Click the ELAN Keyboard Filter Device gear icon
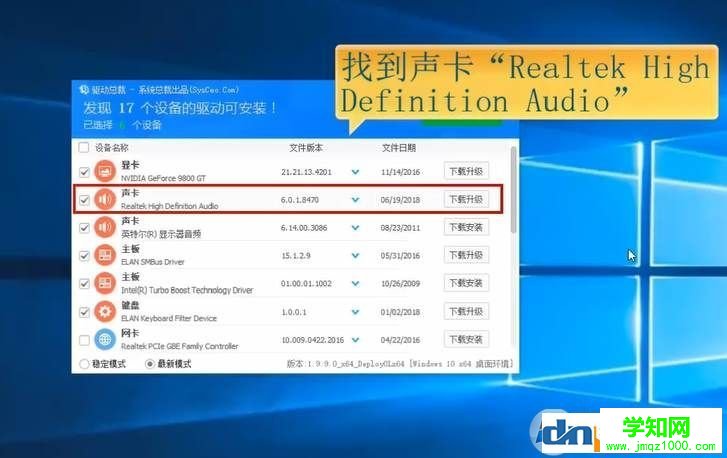The image size is (727, 458). pos(105,312)
